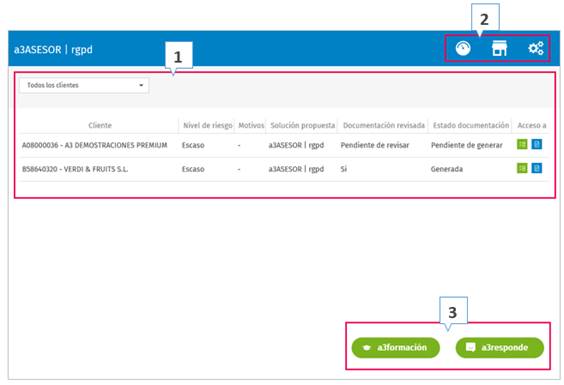
Task: Click the 'Acceso a' column header
Action: [532, 125]
